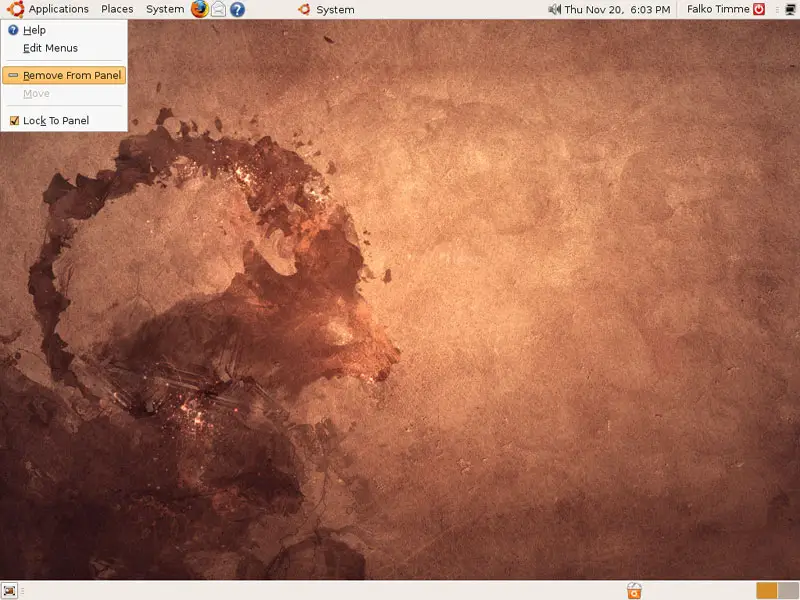This screenshot has width=800, height=600.
Task: Open the System menu next to Places
Action: (x=165, y=9)
